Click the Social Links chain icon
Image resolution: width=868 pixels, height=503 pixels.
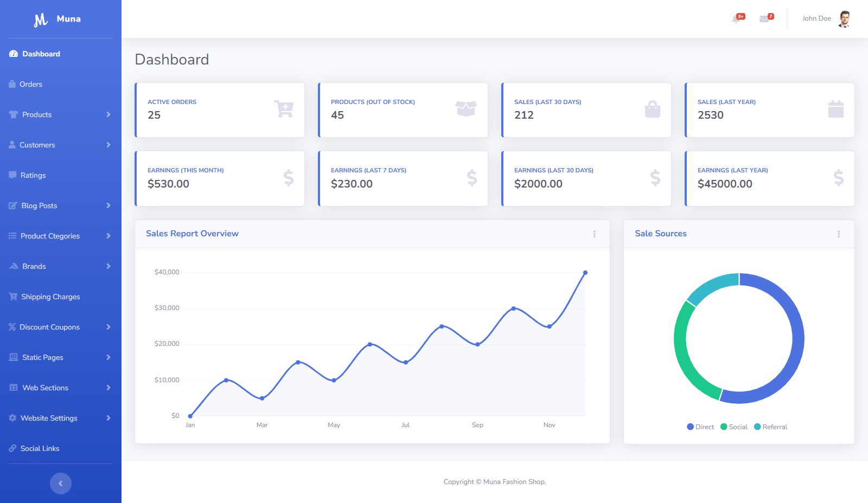pyautogui.click(x=12, y=448)
